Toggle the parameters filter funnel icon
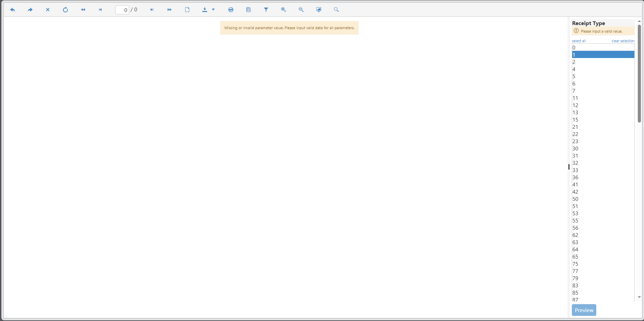This screenshot has height=321, width=644. point(266,10)
